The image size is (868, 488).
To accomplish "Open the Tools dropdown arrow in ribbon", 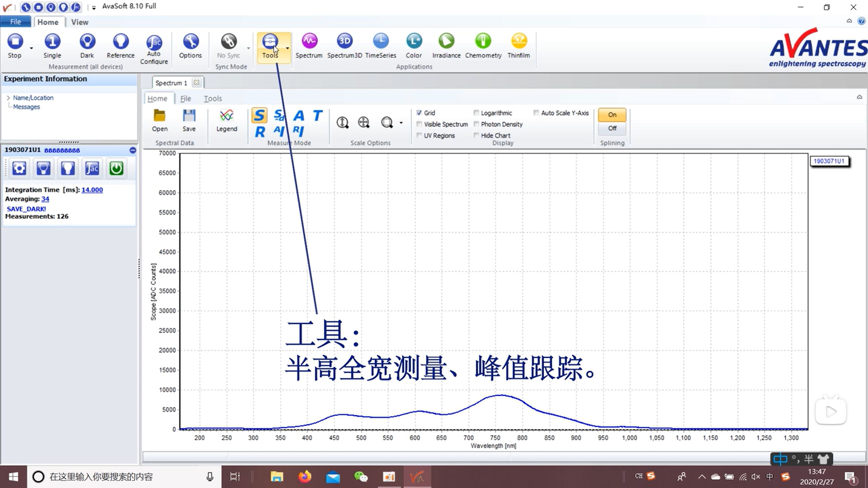I will pyautogui.click(x=287, y=47).
